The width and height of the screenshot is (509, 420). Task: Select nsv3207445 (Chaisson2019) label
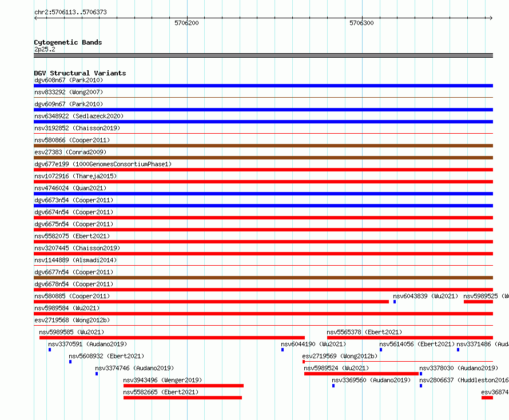pos(77,248)
